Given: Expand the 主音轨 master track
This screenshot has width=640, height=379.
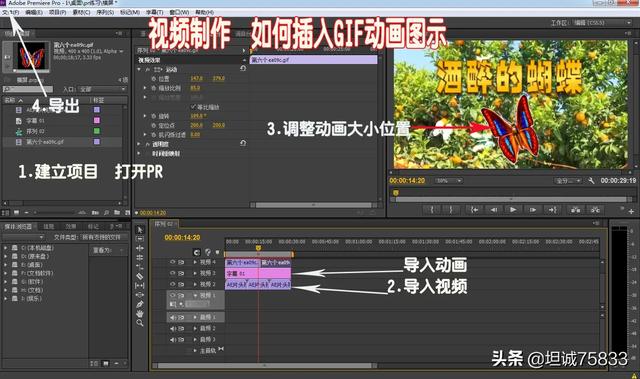Looking at the screenshot, I should (195, 350).
